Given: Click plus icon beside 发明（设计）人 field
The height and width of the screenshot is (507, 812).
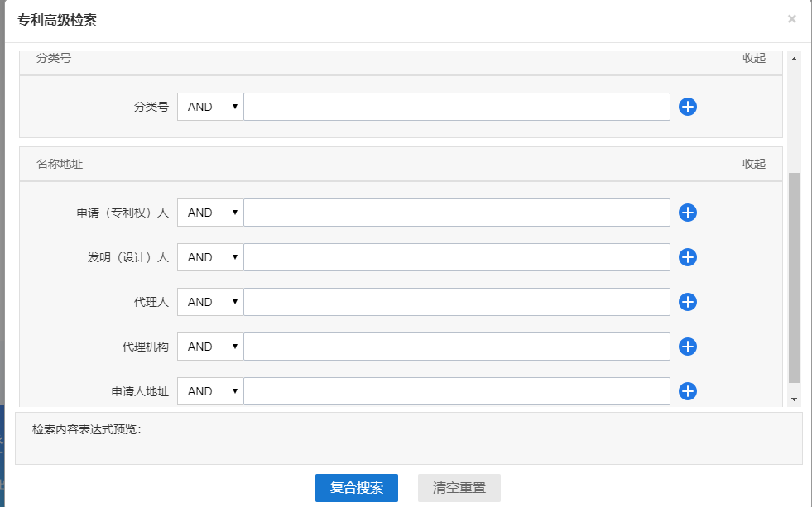Looking at the screenshot, I should [687, 257].
